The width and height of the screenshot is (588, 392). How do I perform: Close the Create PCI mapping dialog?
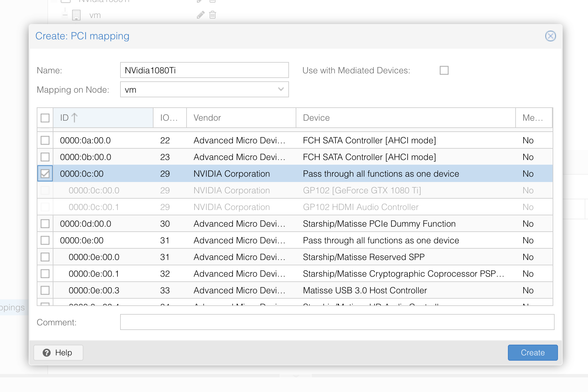[550, 36]
